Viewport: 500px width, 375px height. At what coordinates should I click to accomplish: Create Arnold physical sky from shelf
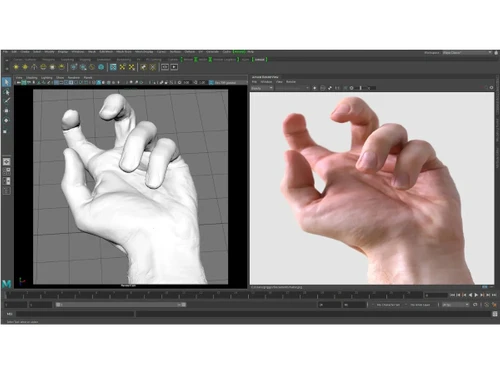[x=61, y=67]
